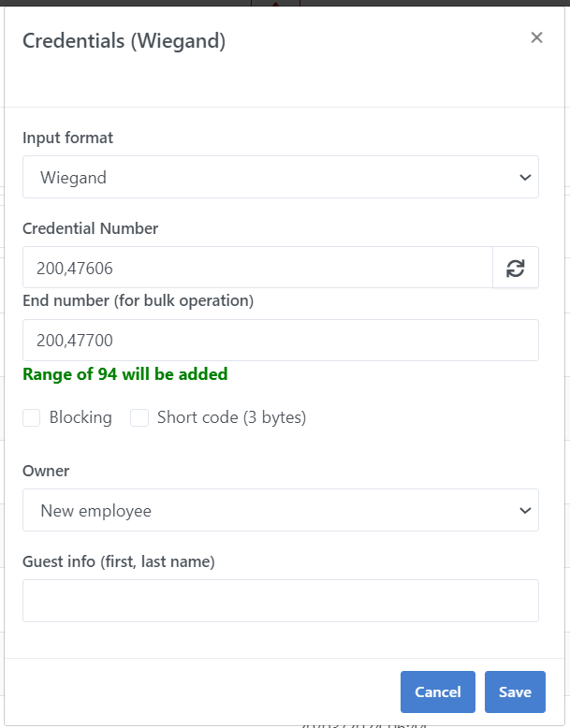This screenshot has height=728, width=570.
Task: Select the Guest info text field
Action: 280,601
